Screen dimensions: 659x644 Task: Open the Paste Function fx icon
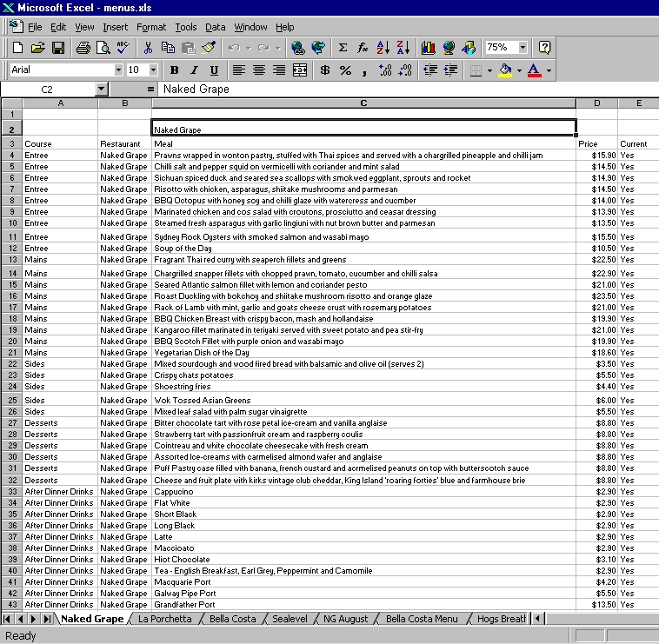363,48
